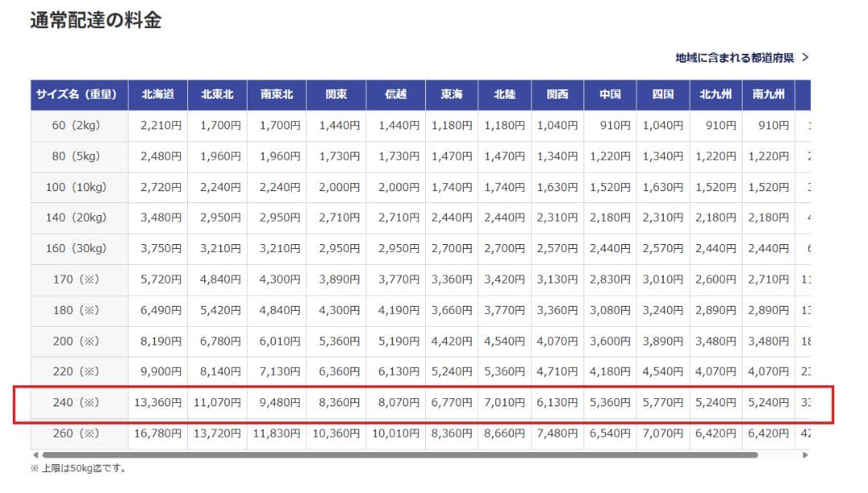Select the 北海道 column header

[x=158, y=95]
